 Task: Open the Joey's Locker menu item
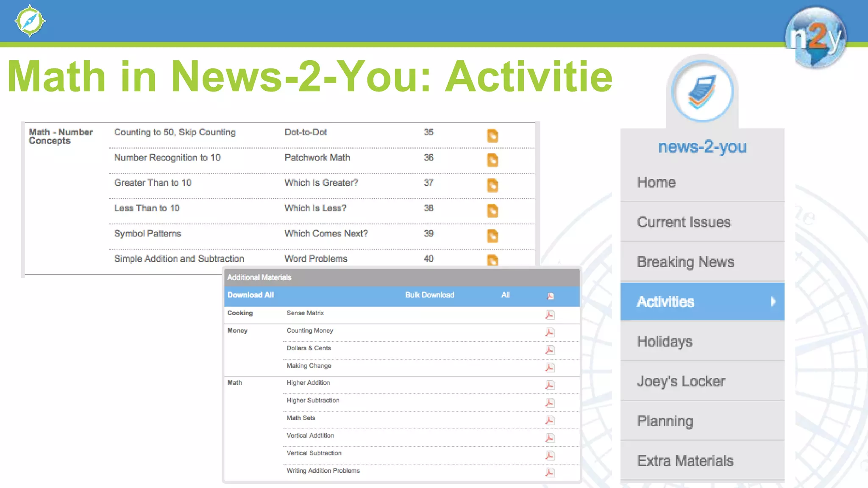tap(702, 381)
